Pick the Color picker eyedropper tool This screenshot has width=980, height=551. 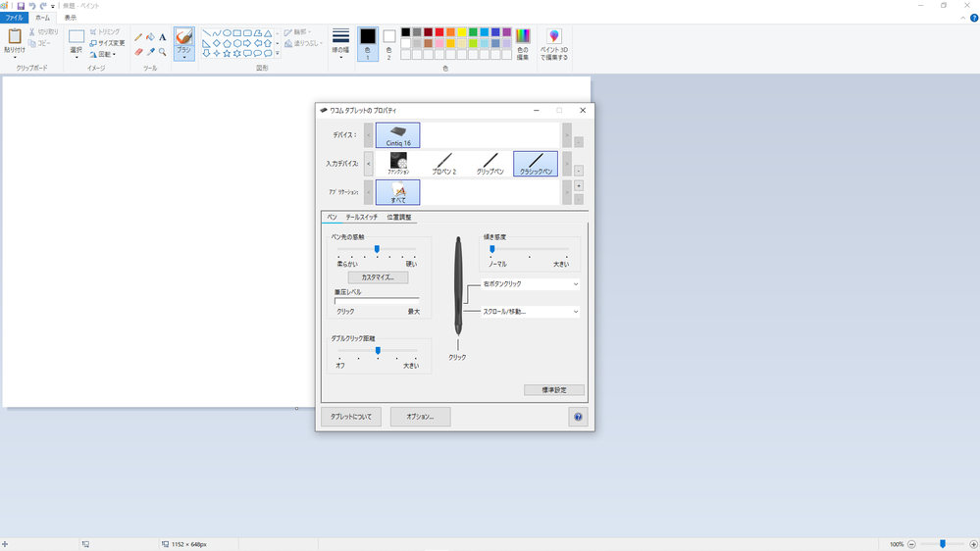pos(151,52)
